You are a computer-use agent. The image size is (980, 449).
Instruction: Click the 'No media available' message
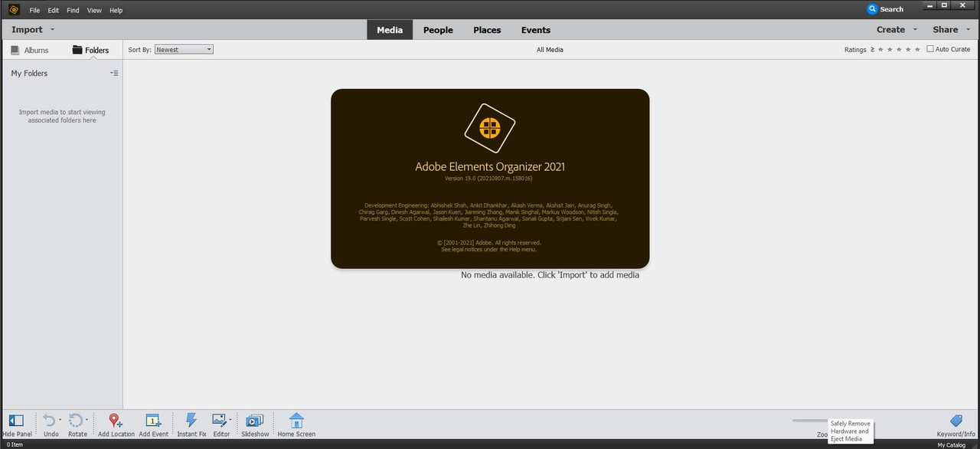point(550,275)
